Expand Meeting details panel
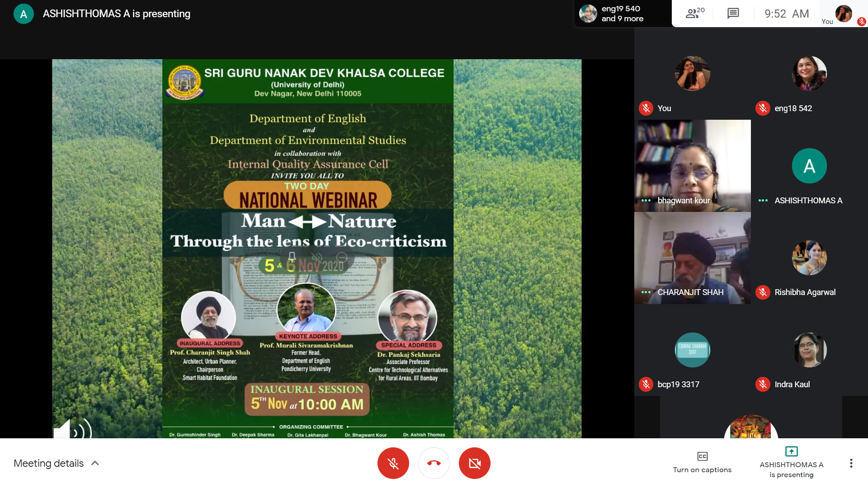868x488 pixels. click(x=49, y=463)
